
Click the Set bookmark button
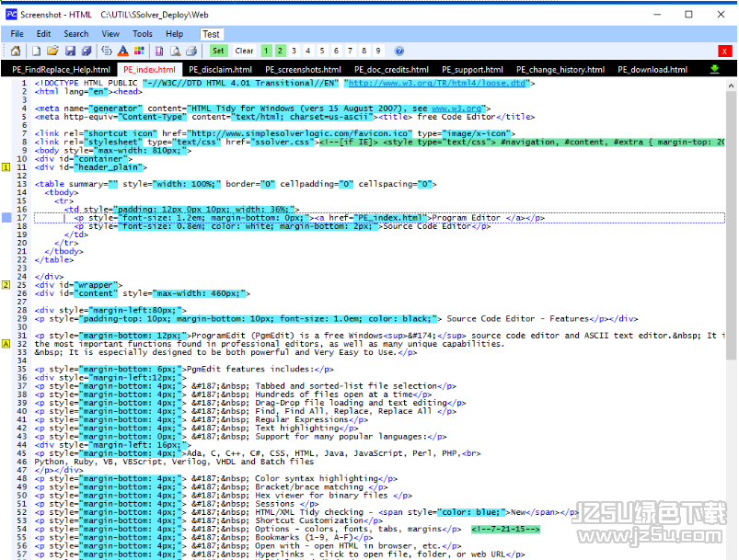(x=218, y=51)
